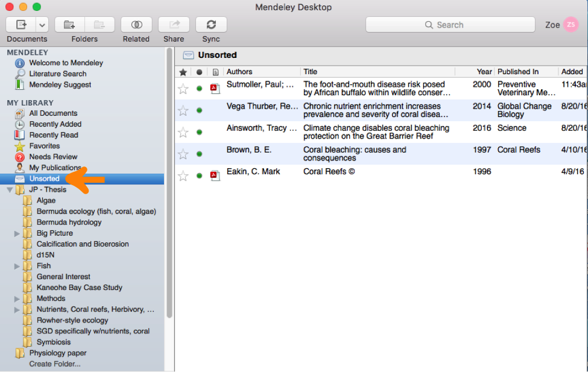
Task: Select Rowher-style ecology folder
Action: click(72, 321)
